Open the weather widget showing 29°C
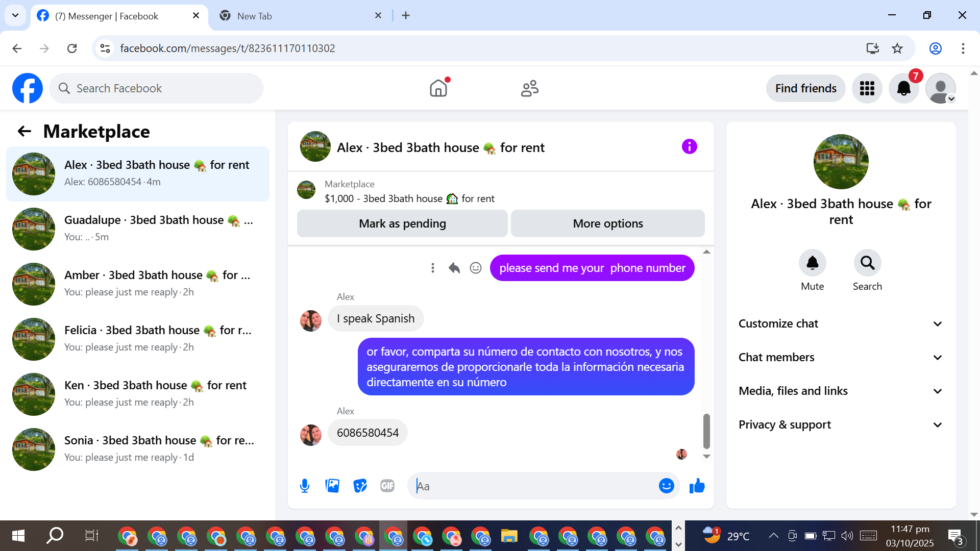Screen dimensions: 980x551 (x=726, y=536)
